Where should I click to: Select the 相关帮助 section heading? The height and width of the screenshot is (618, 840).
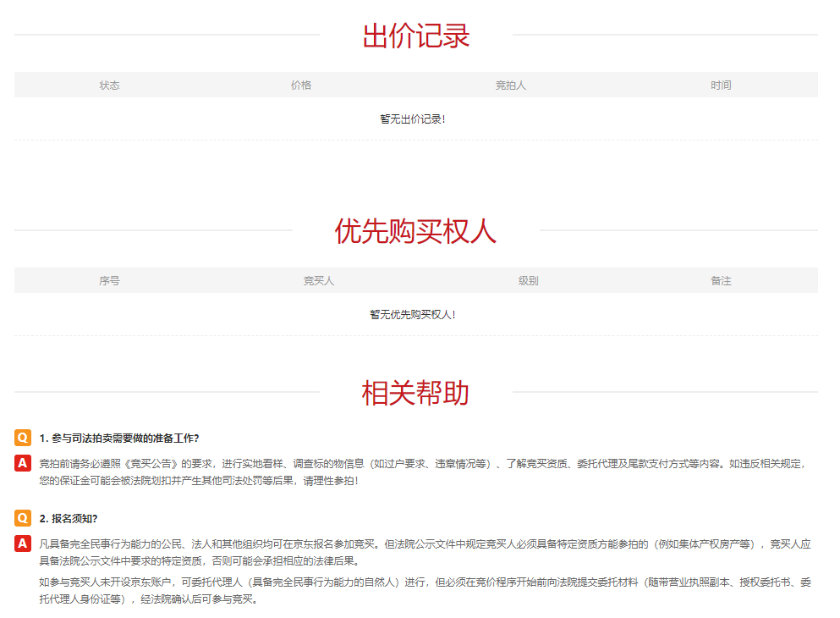[x=415, y=393]
